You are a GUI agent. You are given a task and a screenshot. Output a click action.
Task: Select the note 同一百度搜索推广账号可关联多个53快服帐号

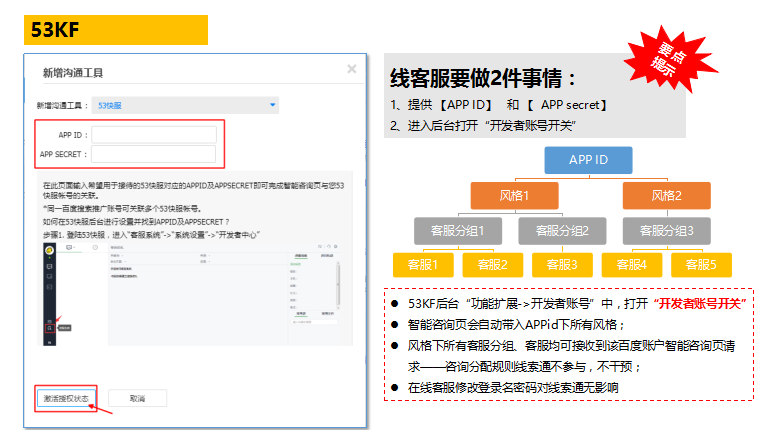123,209
